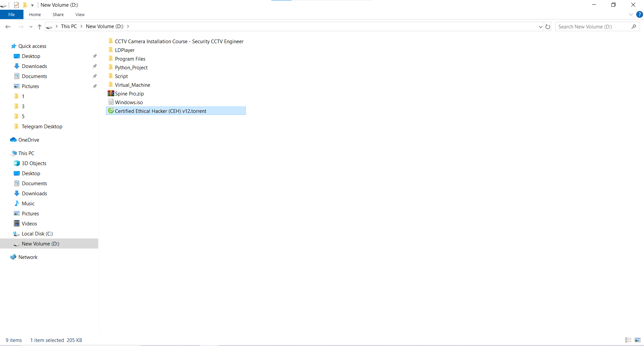Click the New folder quick access icon
The image size is (644, 346).
coord(24,5)
